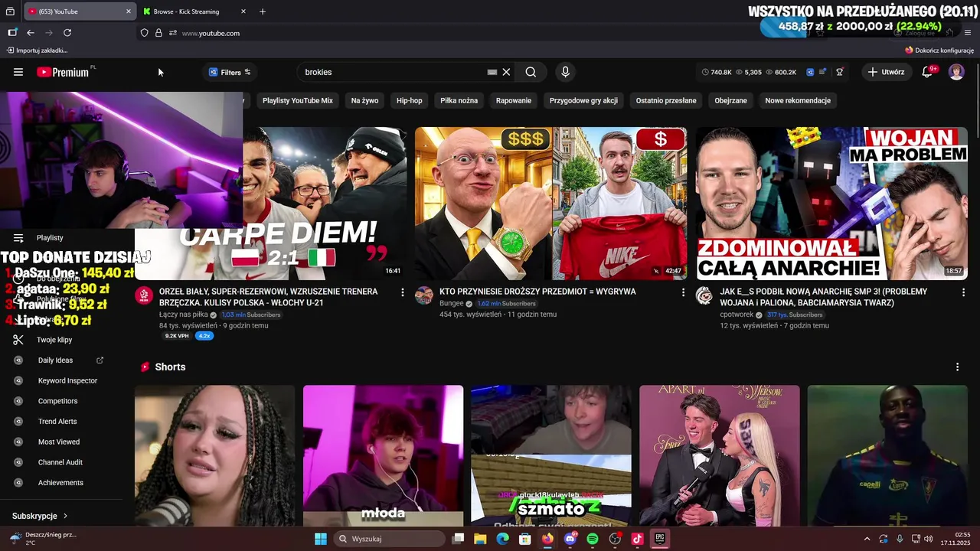This screenshot has width=980, height=551.
Task: Open Channel Audit in the sidebar
Action: [61, 462]
